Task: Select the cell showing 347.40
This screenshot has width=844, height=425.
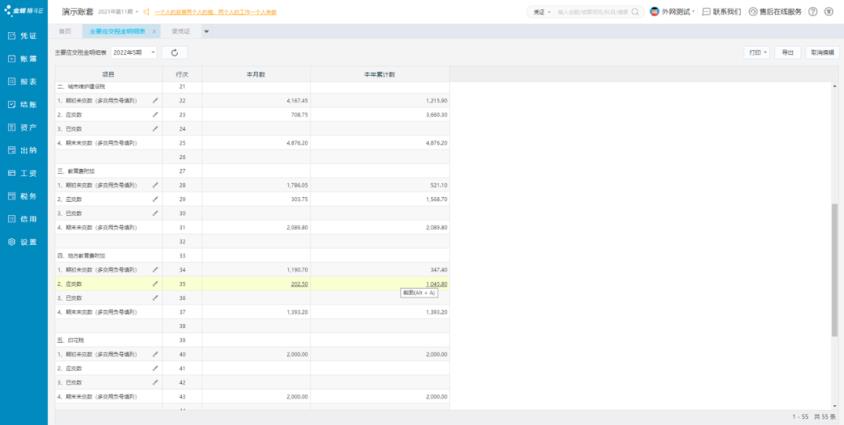Action: click(x=379, y=270)
